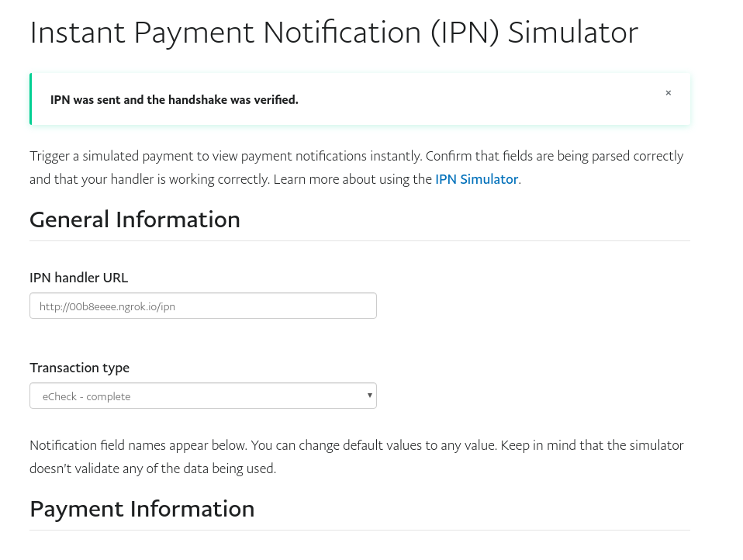
Task: Dismiss the IPN verified alert with the X
Action: coord(668,93)
